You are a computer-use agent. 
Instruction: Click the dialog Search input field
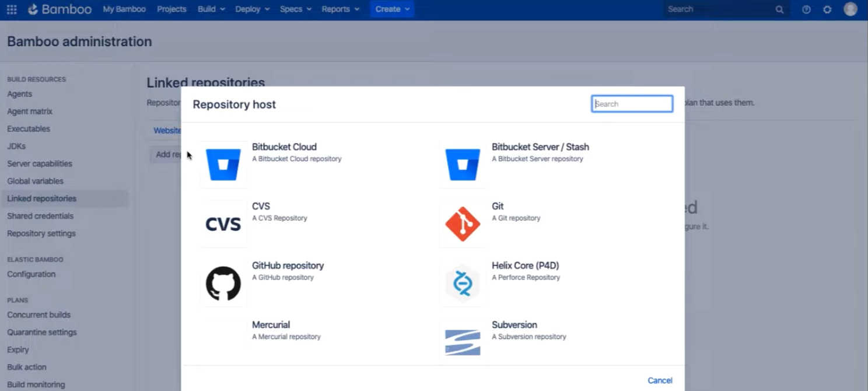[632, 103]
